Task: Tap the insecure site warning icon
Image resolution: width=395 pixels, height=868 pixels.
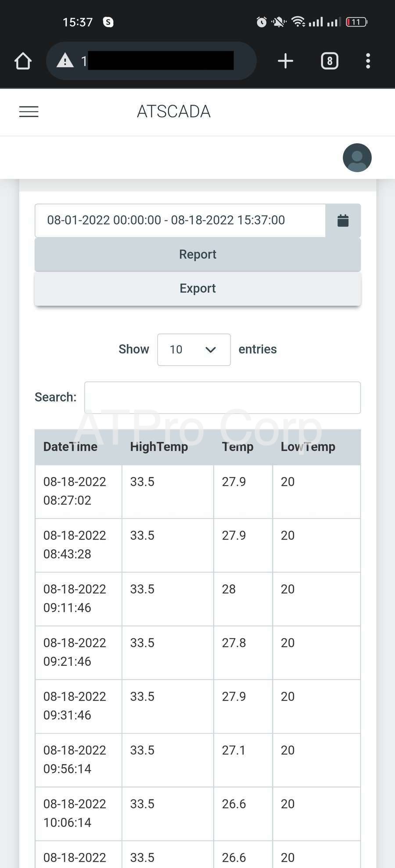Action: [x=65, y=60]
